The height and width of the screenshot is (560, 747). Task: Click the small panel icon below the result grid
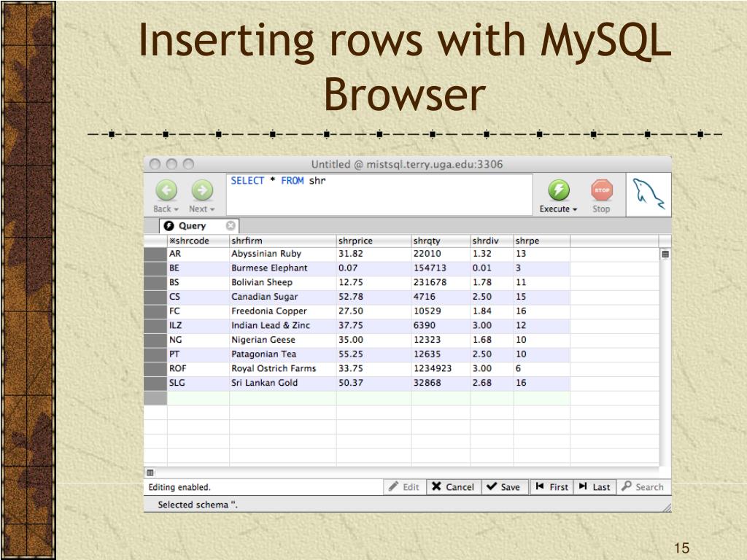pyautogui.click(x=150, y=472)
